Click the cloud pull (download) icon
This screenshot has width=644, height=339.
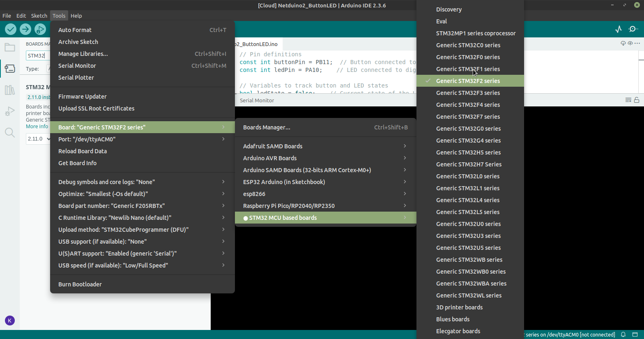coord(623,43)
